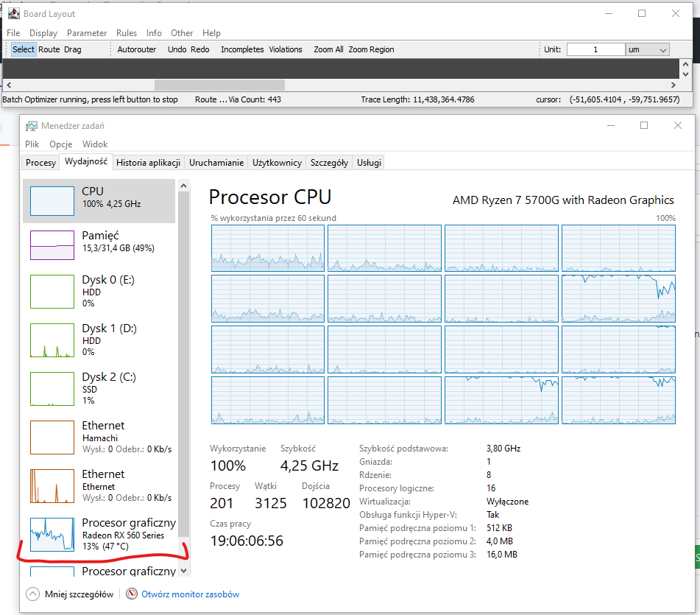This screenshot has width=700, height=615.
Task: Click the sidebar scroll up arrow
Action: click(183, 186)
